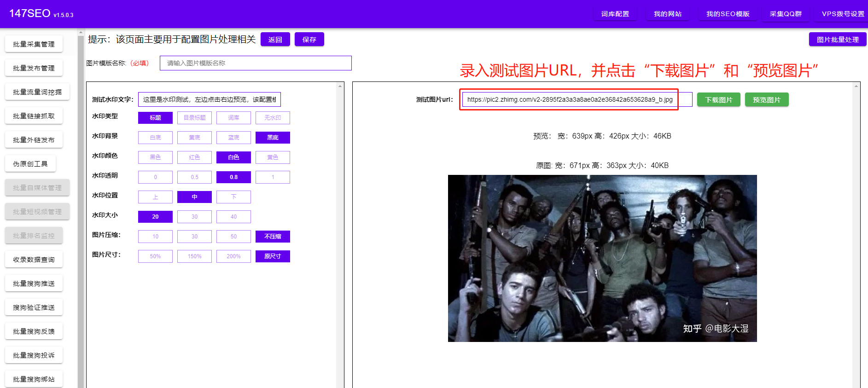Go to 我的网站 in top bar
The image size is (868, 388).
667,14
